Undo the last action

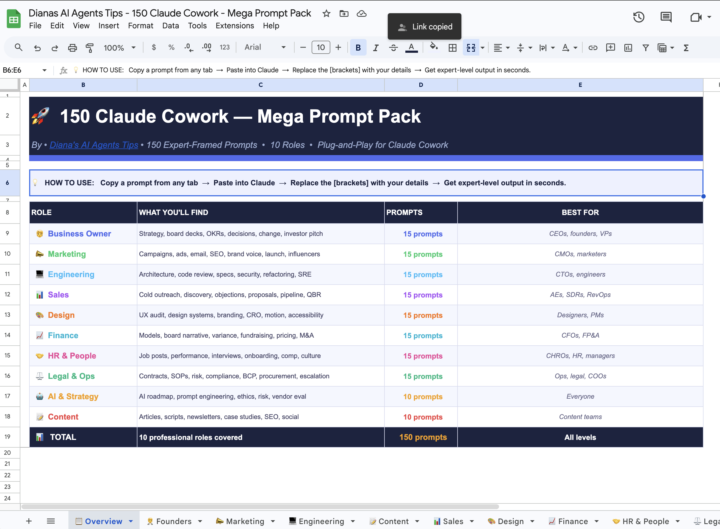[37, 48]
